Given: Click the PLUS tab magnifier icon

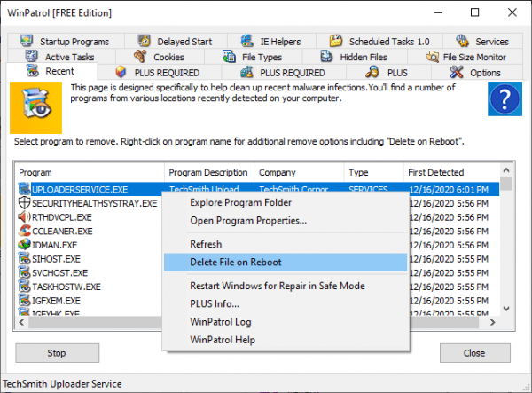Looking at the screenshot, I should 372,72.
